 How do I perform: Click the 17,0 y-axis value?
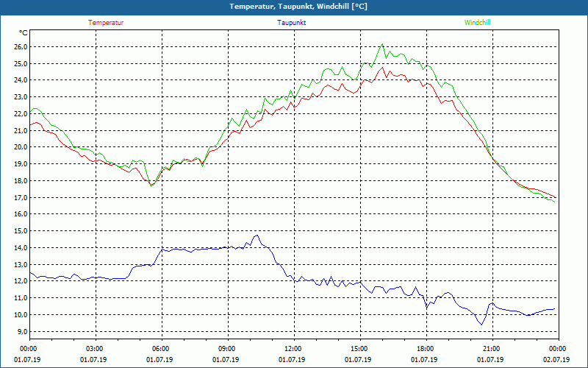[21, 197]
